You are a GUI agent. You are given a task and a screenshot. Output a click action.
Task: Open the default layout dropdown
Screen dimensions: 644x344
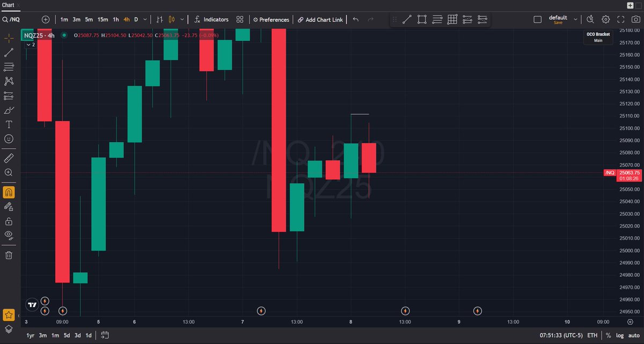[575, 18]
